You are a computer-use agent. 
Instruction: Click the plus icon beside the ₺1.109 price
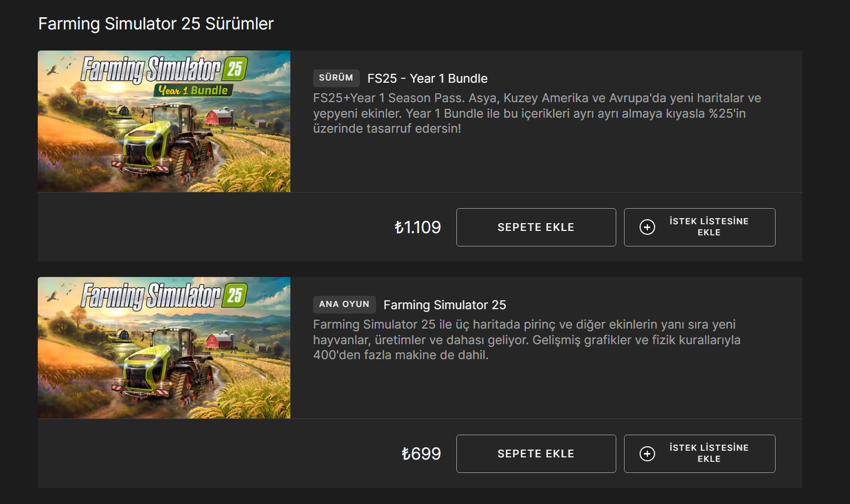647,227
